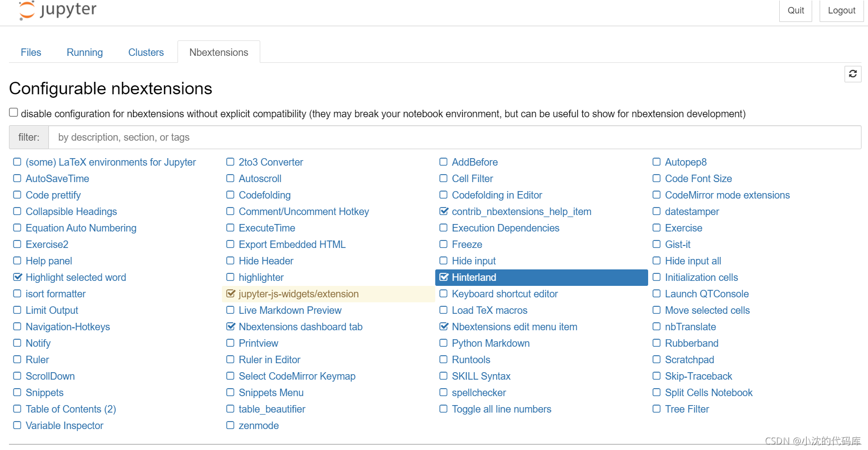Viewport: 868px width, 450px height.
Task: Go to the Clusters tab
Action: click(x=146, y=52)
